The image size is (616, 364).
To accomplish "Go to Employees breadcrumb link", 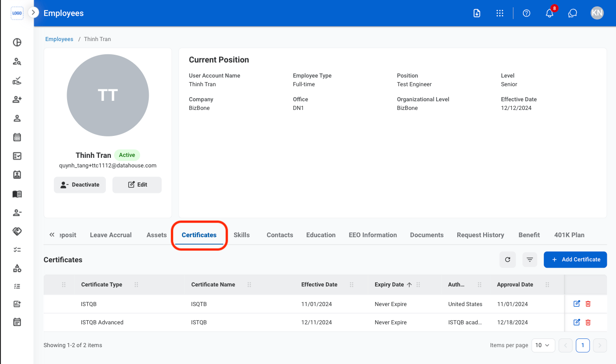I will (x=59, y=39).
